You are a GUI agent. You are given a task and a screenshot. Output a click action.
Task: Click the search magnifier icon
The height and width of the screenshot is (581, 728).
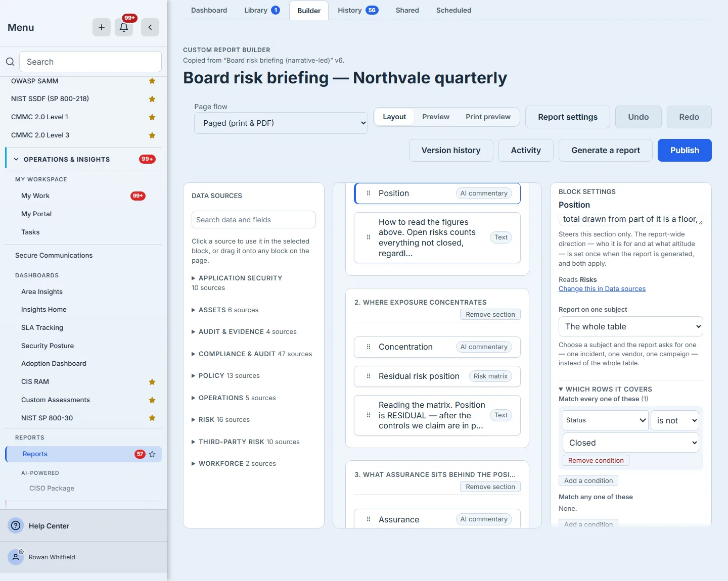pos(10,62)
